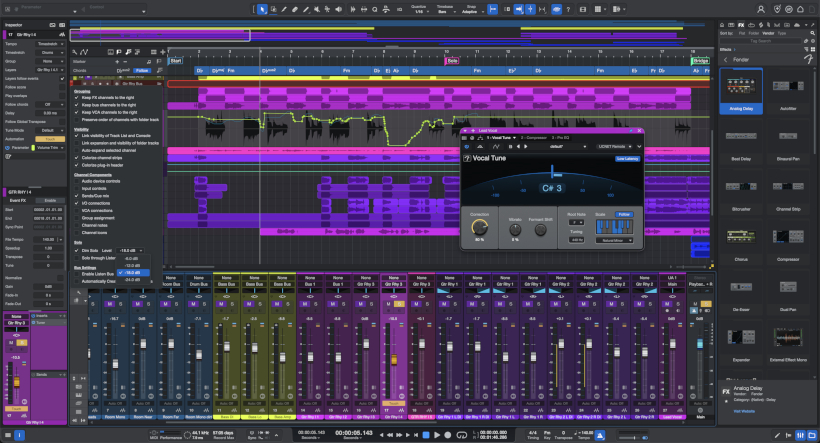Click the wrench icon above track list

75,52
